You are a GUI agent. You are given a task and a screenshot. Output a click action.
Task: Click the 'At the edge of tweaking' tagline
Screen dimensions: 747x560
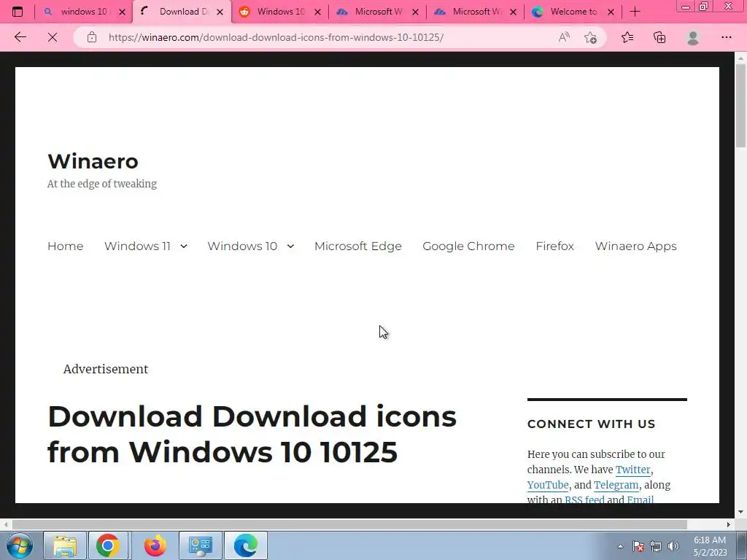point(102,184)
